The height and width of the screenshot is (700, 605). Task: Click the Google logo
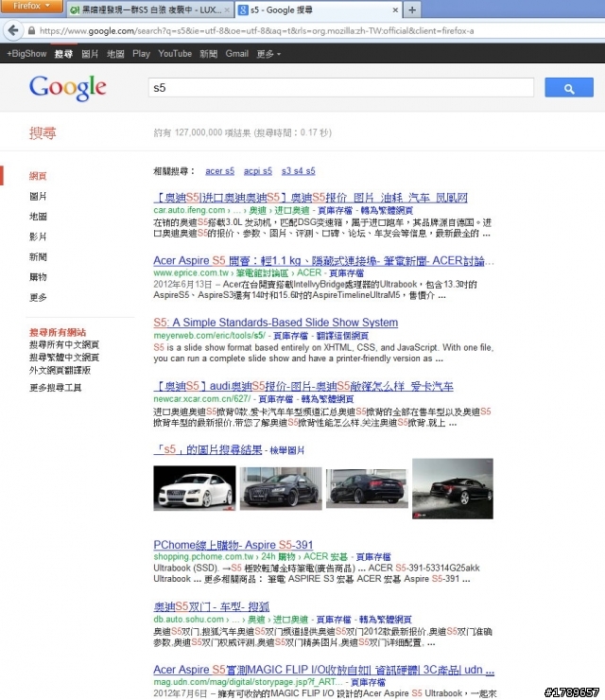pyautogui.click(x=68, y=87)
